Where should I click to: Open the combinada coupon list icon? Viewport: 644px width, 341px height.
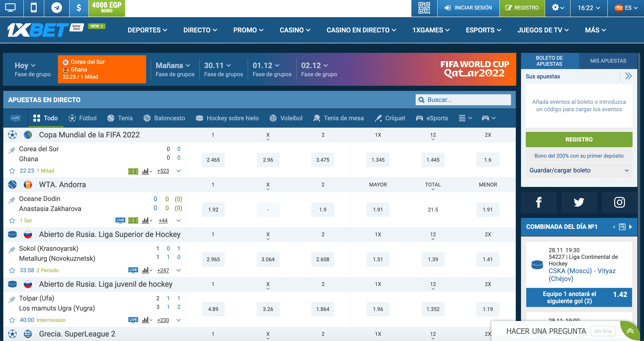[622, 227]
